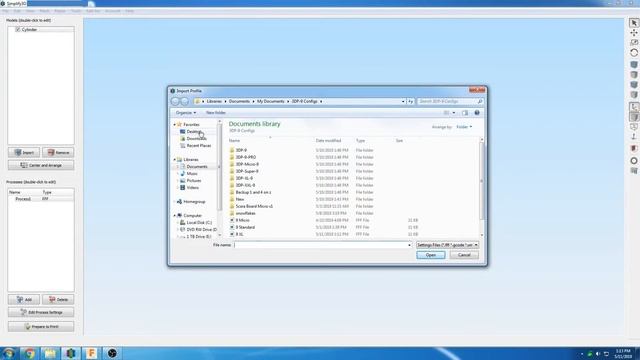640x360 pixels.
Task: Open the Mesh menu
Action: tap(44, 11)
